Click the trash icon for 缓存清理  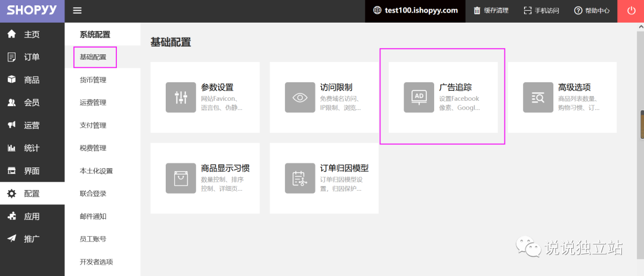pyautogui.click(x=477, y=11)
